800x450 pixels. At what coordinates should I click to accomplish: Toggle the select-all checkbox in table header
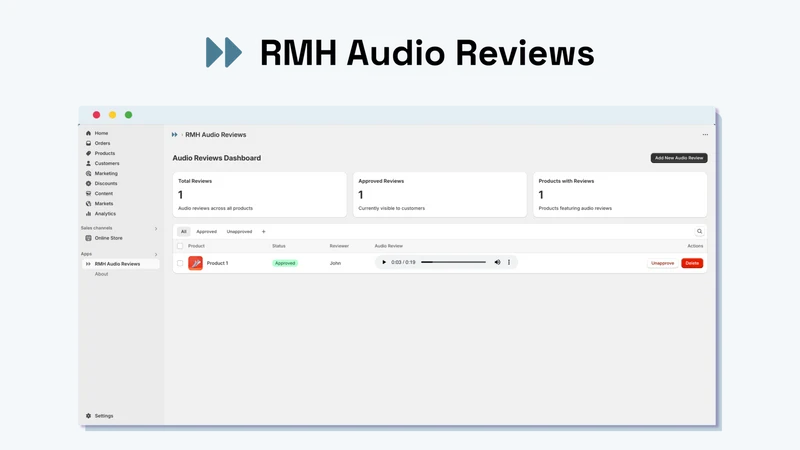pyautogui.click(x=180, y=246)
